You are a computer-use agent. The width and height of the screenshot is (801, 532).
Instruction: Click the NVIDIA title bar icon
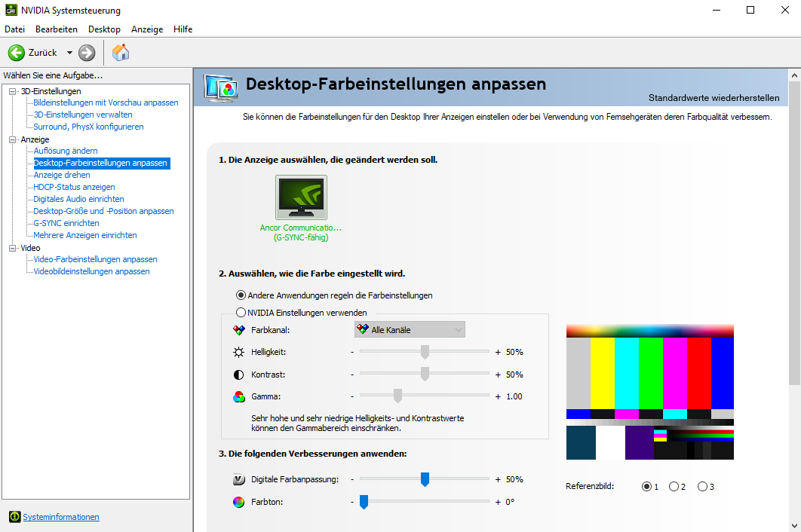point(11,10)
